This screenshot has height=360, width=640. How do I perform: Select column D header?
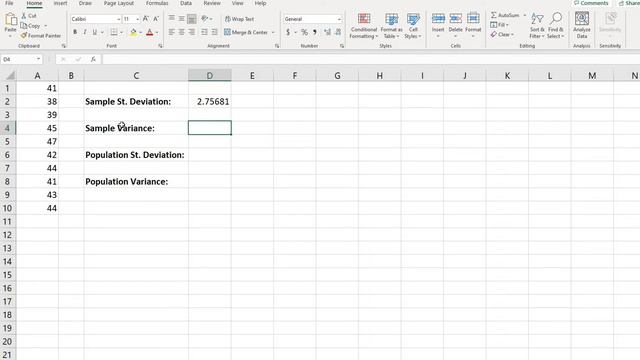(x=210, y=76)
